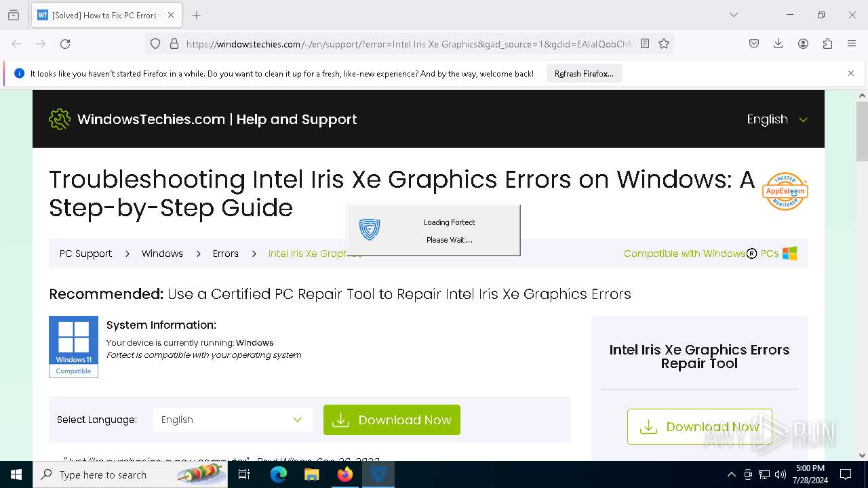The height and width of the screenshot is (488, 868).
Task: Click the taskbar search box
Action: coord(131,474)
